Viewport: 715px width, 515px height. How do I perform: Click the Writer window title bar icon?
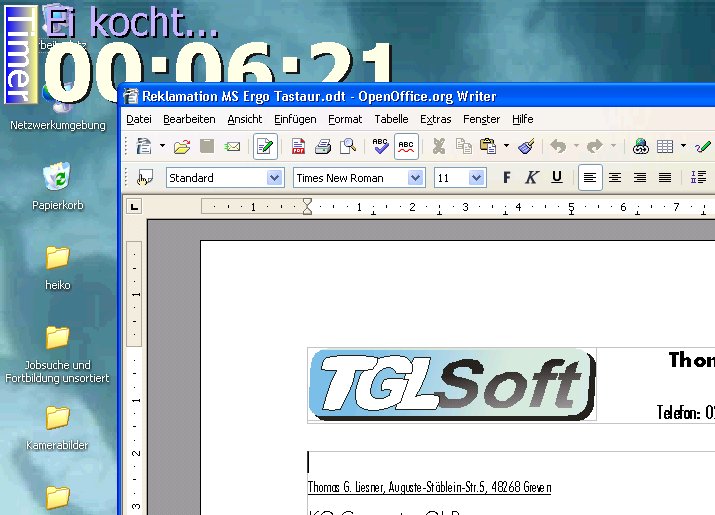click(131, 96)
